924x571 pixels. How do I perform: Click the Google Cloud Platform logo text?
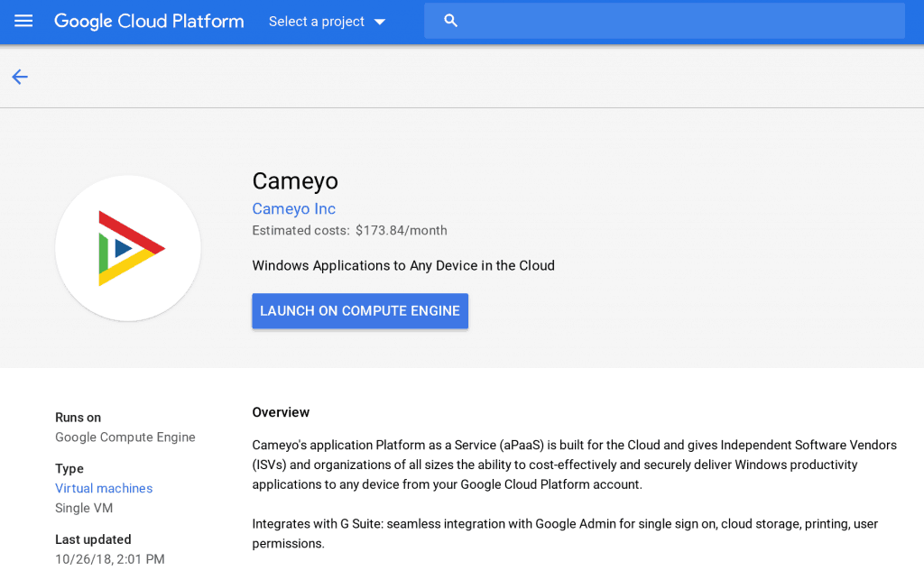point(149,22)
